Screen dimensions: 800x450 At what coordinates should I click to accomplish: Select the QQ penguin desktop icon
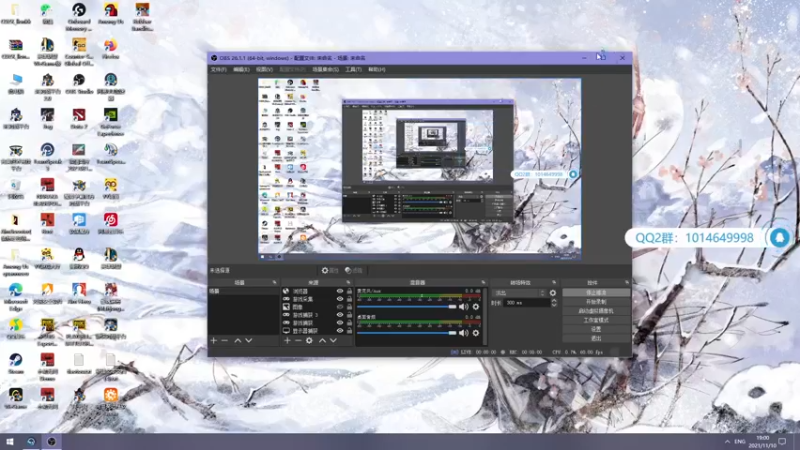tap(79, 259)
